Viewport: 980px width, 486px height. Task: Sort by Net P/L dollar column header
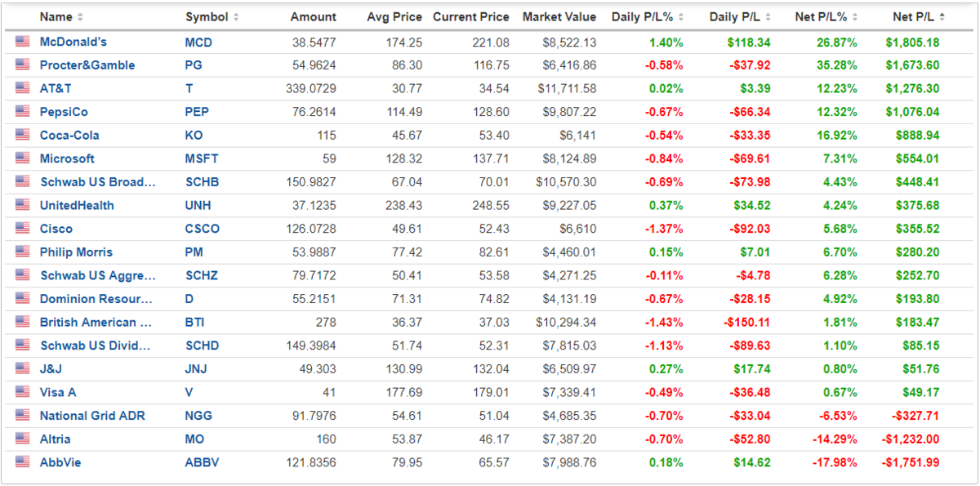[920, 16]
